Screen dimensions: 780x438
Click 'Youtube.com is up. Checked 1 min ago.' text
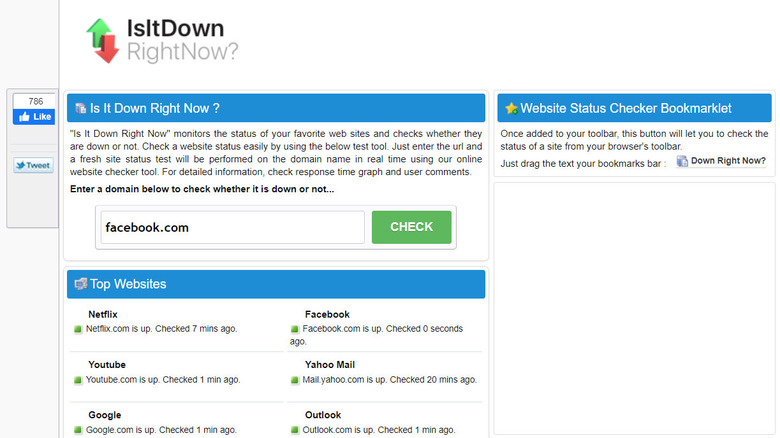click(163, 380)
